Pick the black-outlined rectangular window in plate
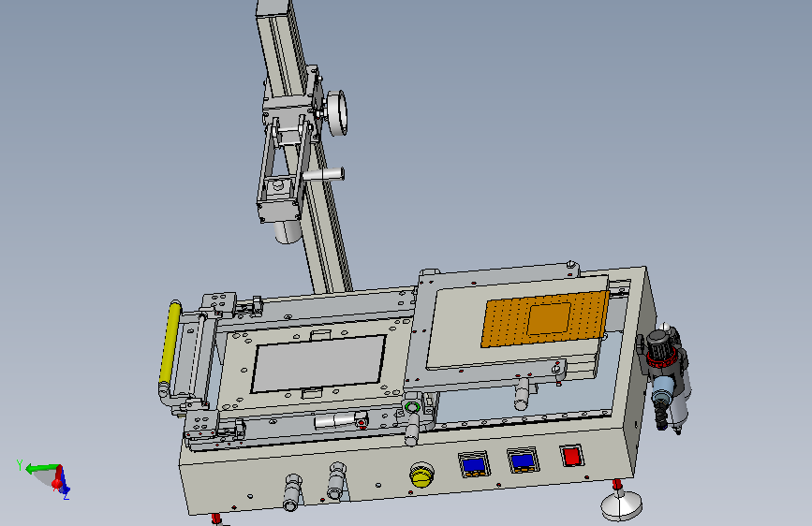Image resolution: width=812 pixels, height=526 pixels. coord(318,363)
